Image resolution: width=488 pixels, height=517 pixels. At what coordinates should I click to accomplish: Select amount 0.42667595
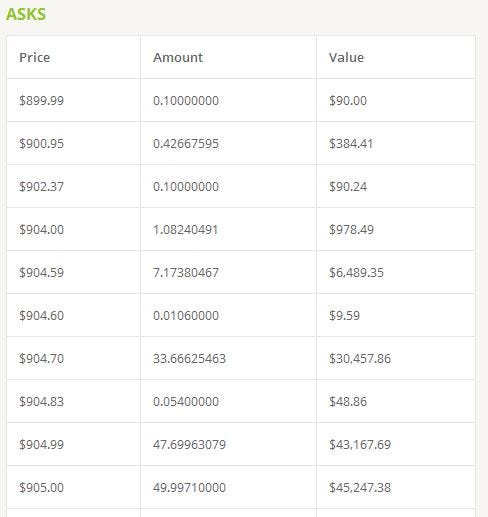[x=186, y=143]
